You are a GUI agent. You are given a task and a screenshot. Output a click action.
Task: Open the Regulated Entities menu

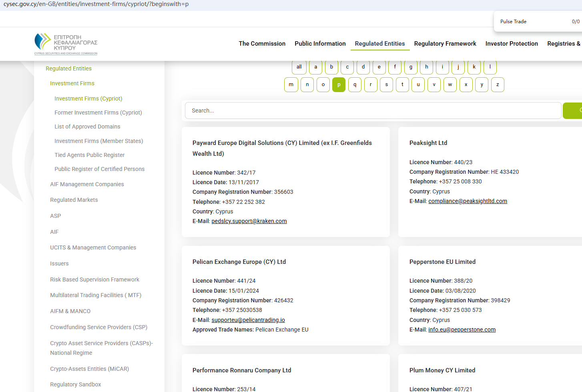coord(380,44)
